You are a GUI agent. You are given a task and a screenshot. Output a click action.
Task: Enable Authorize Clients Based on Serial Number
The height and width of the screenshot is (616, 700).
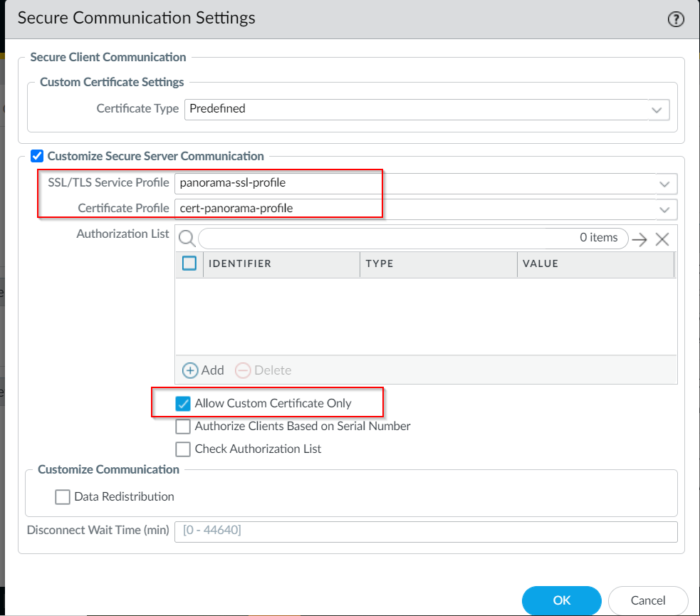click(x=183, y=427)
